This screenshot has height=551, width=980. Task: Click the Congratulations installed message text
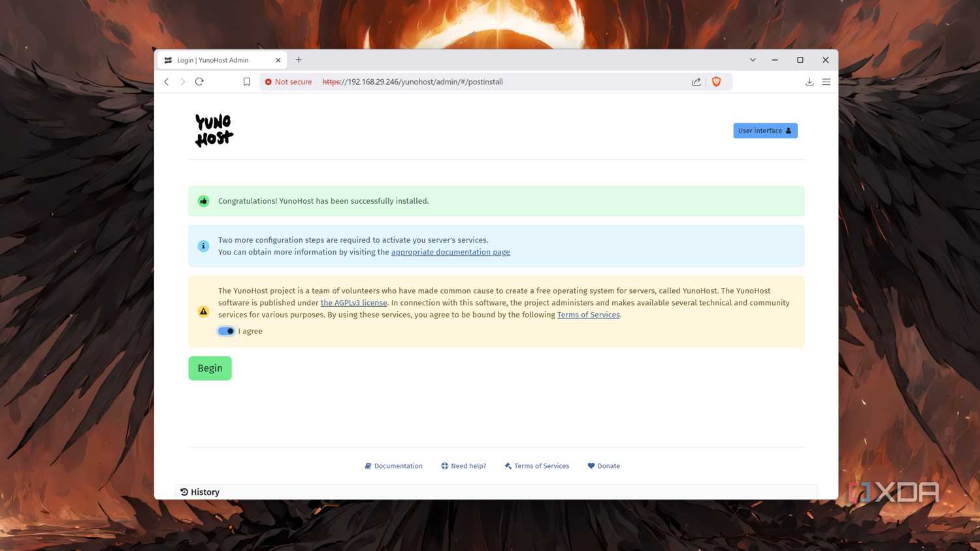(x=323, y=201)
